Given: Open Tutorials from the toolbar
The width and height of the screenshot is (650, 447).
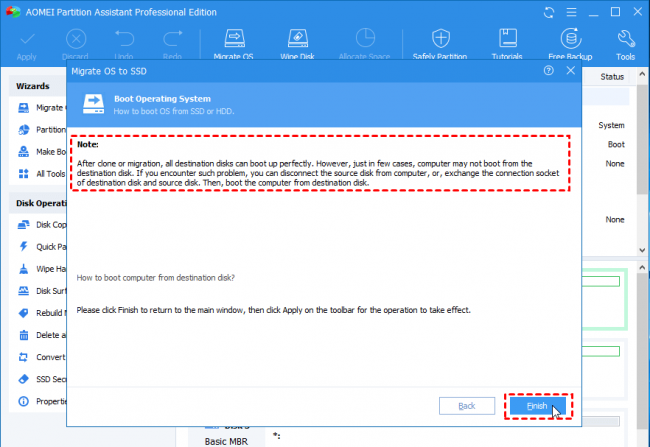Looking at the screenshot, I should click(x=507, y=44).
